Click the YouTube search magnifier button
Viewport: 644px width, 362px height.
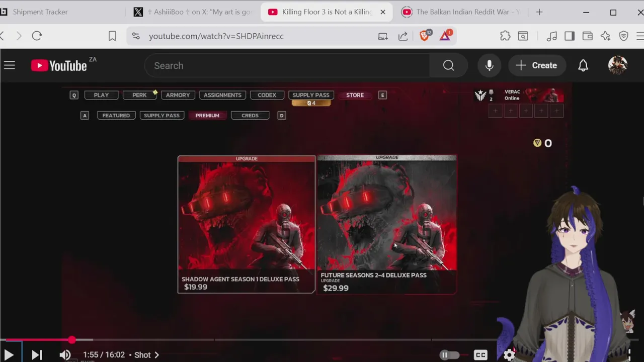[x=448, y=65]
